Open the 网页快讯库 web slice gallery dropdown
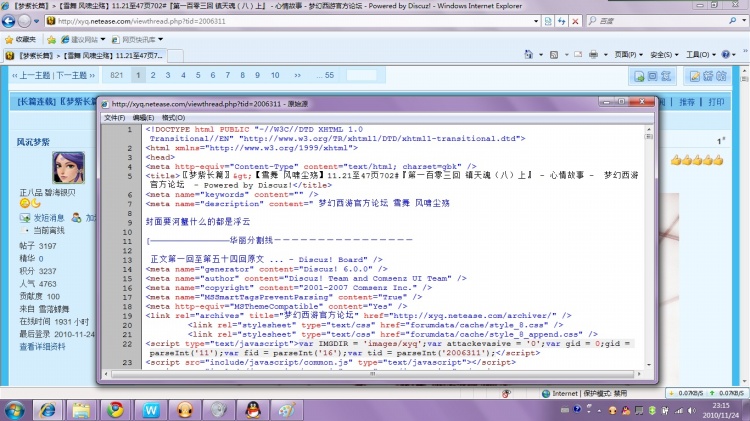This screenshot has width=750, height=421. pos(137,39)
